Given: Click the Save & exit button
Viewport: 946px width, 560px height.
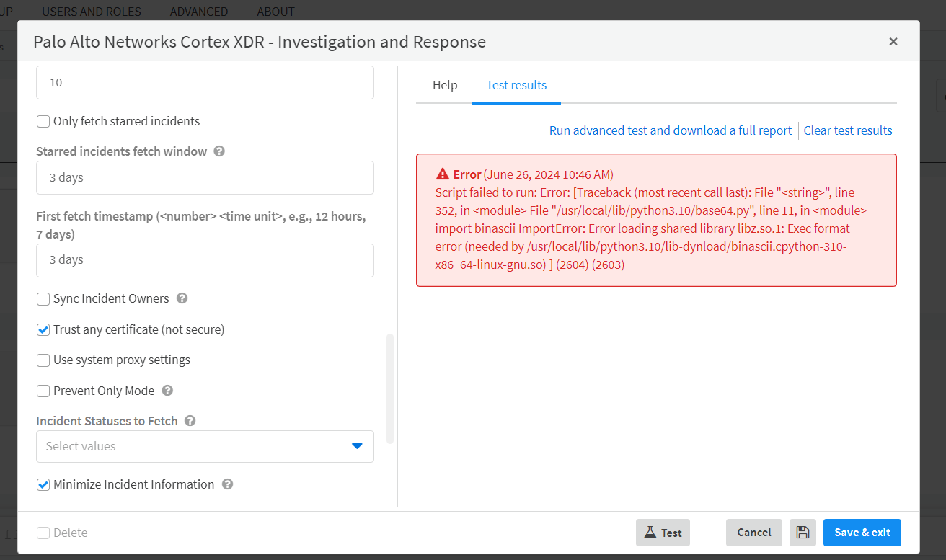Looking at the screenshot, I should point(862,533).
